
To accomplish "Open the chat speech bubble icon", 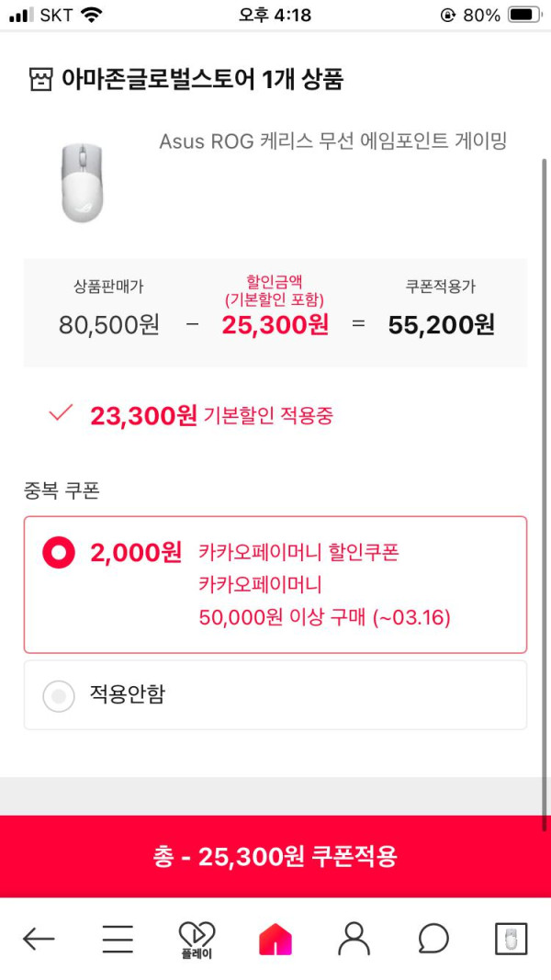I will click(433, 939).
